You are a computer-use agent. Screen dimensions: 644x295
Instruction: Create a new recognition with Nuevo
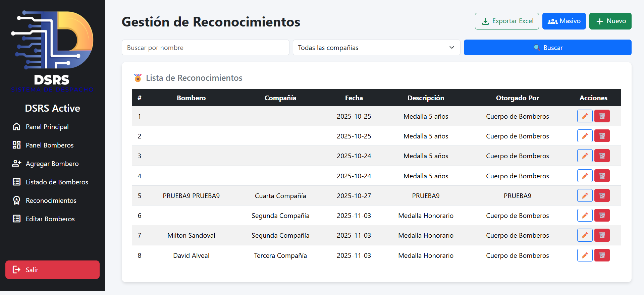(610, 21)
